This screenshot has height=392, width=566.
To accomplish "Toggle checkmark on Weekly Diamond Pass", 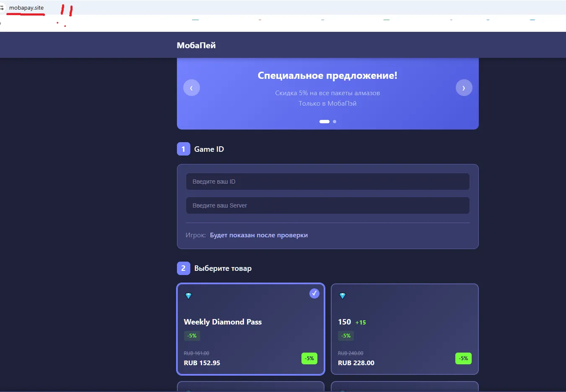I will pyautogui.click(x=314, y=293).
